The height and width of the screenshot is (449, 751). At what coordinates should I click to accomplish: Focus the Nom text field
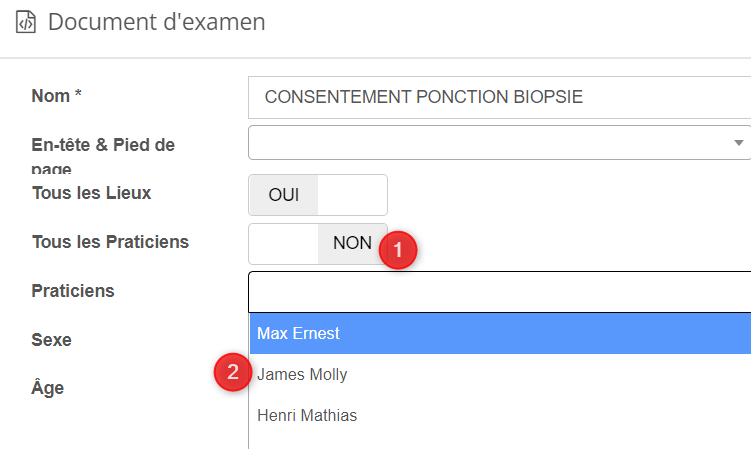(x=500, y=97)
